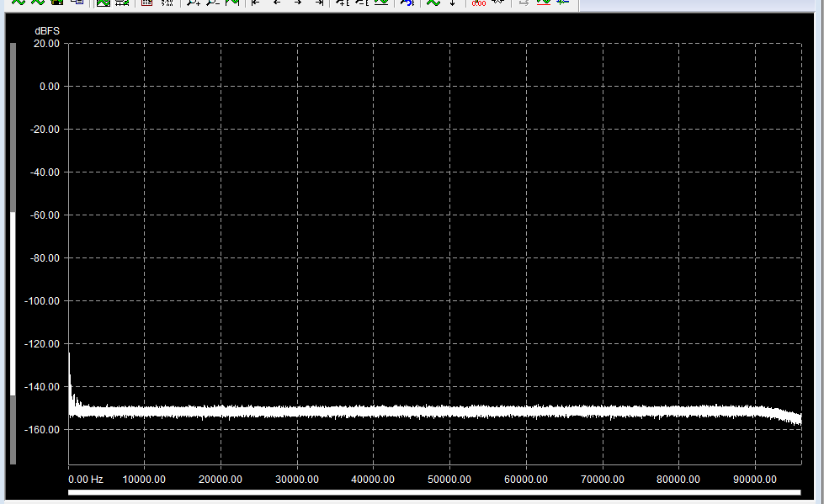Click the 90000.00 frequency label
The height and width of the screenshot is (504, 824).
point(755,480)
